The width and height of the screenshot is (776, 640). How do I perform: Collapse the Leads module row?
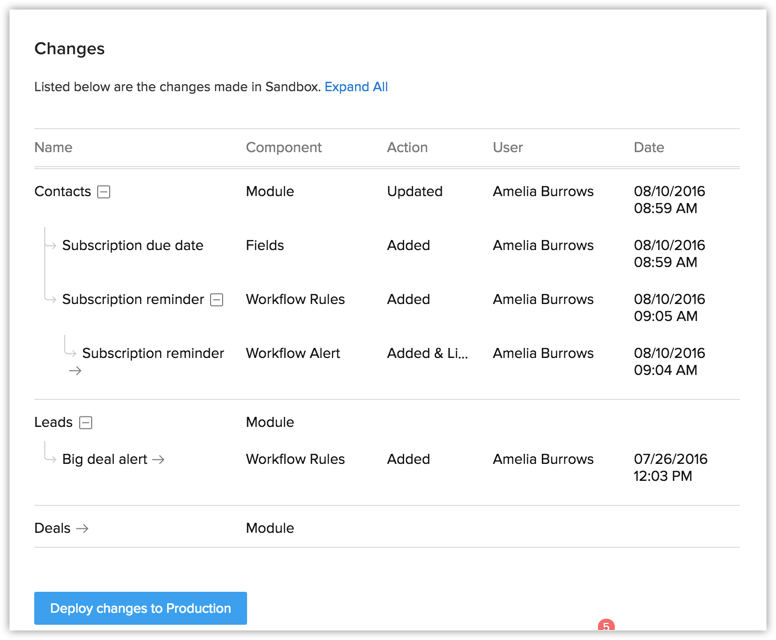86,423
